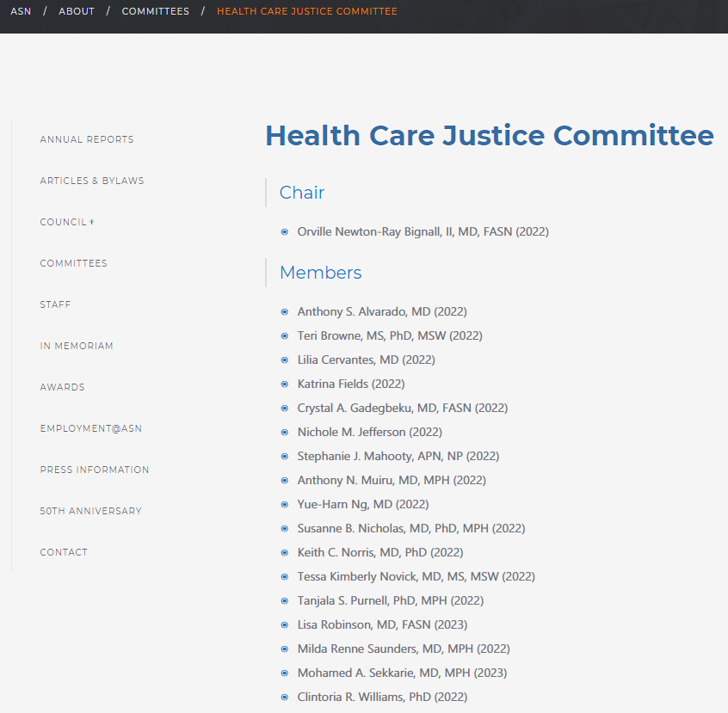Select Awards in the sidebar
Image resolution: width=728 pixels, height=713 pixels.
pos(62,387)
